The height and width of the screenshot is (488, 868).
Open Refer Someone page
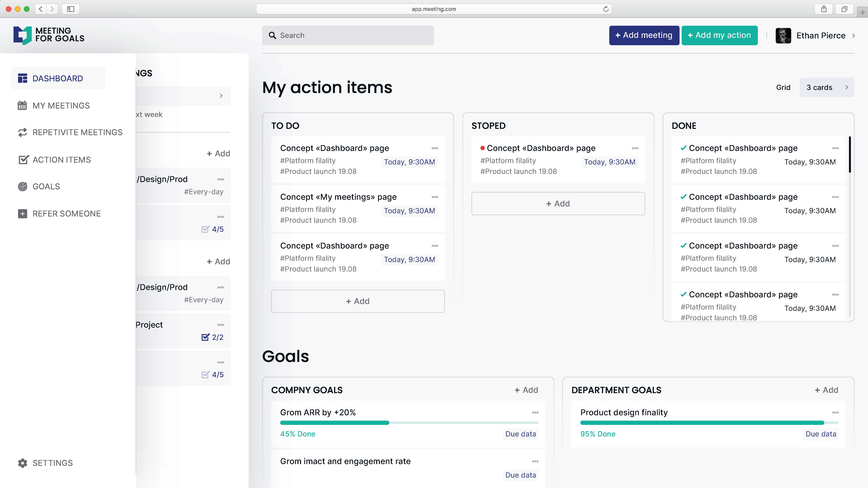click(x=59, y=214)
